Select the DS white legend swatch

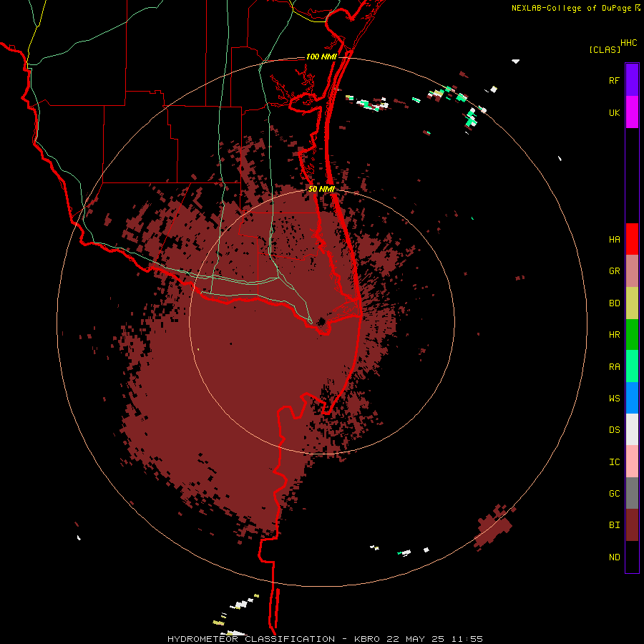pyautogui.click(x=632, y=429)
